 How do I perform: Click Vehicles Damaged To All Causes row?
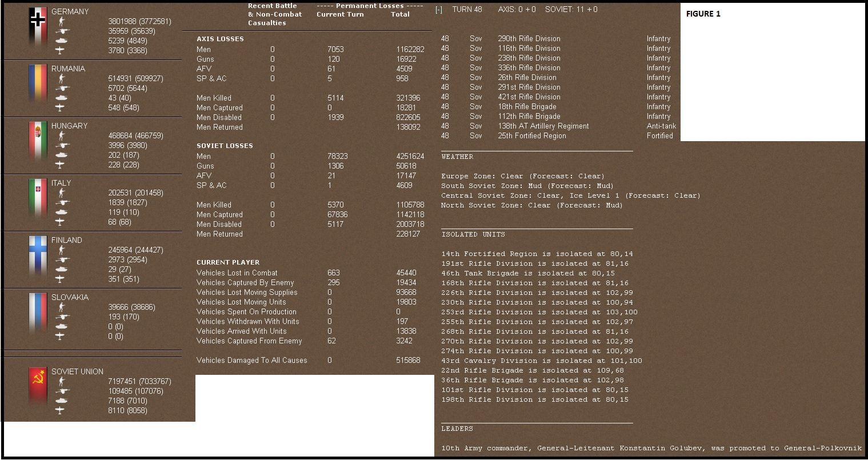(309, 361)
